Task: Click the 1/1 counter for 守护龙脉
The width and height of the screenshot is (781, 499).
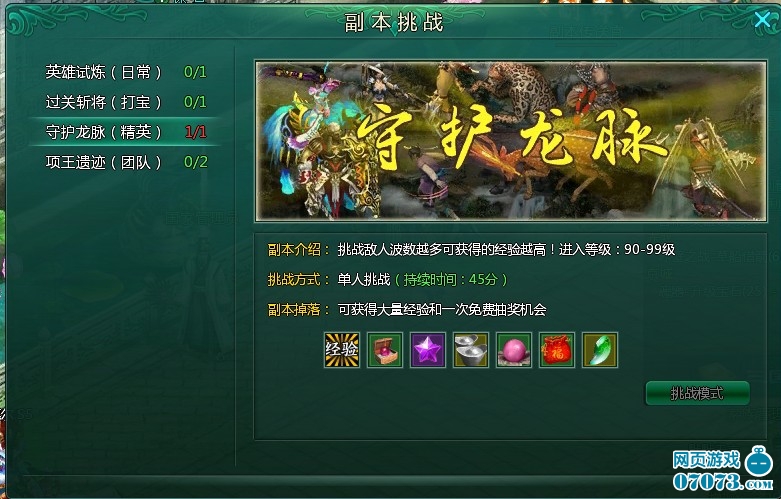Action: point(196,132)
